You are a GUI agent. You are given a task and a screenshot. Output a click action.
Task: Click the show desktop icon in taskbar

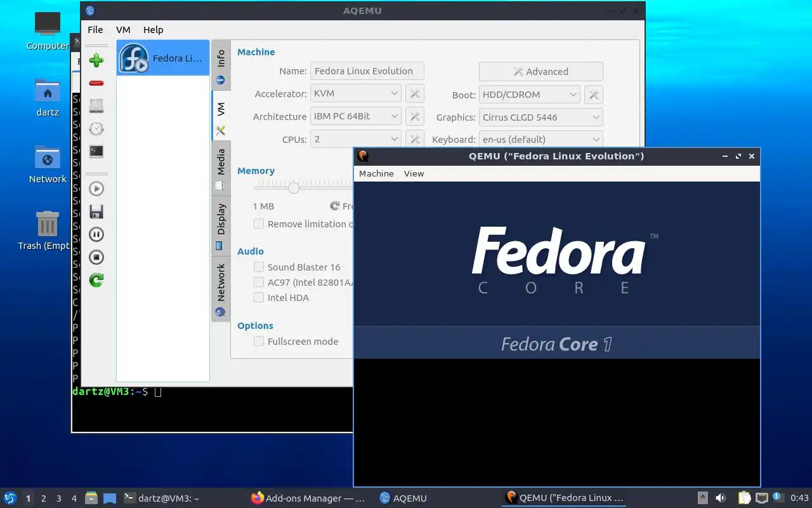[109, 498]
